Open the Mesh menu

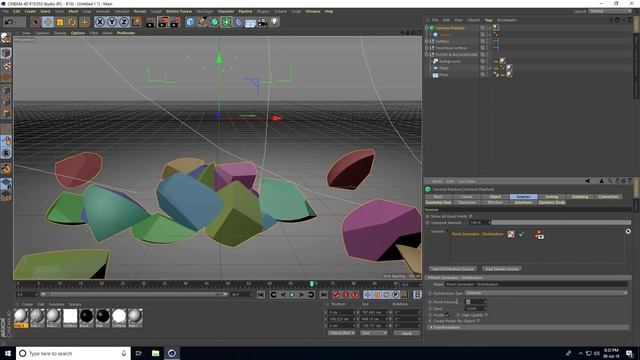pos(73,11)
